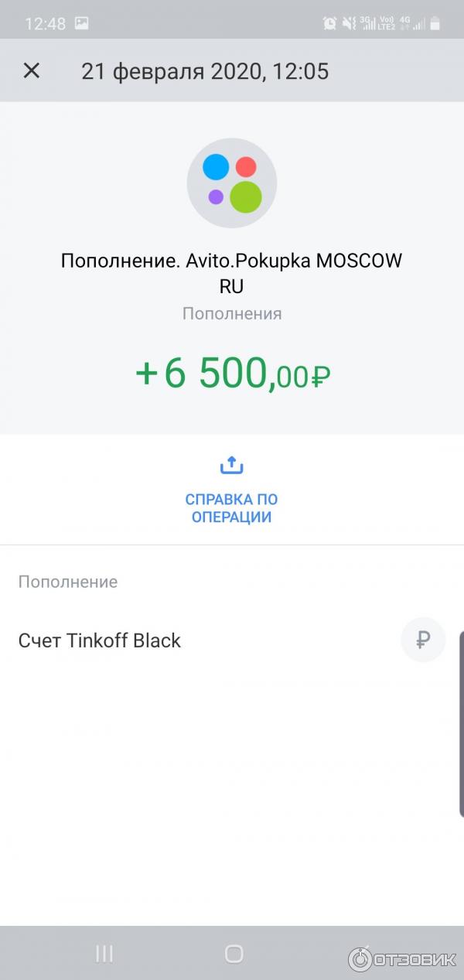Open the СПРАВКА ПО ОПЕРАЦИИ link

point(232,508)
